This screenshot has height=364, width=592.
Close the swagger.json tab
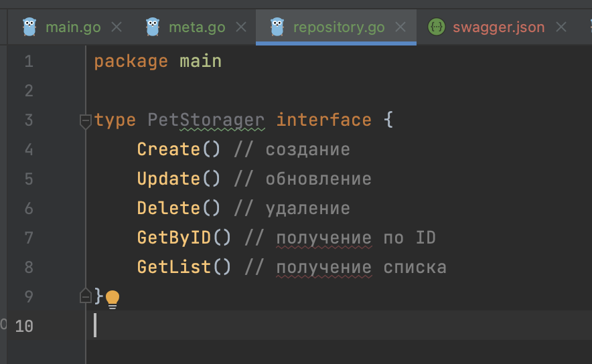click(561, 27)
